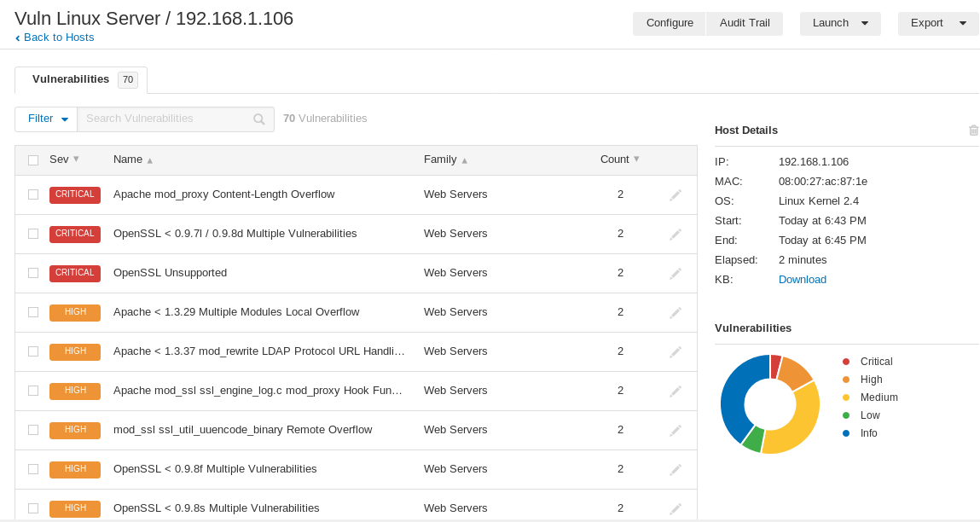Viewport: 980px width, 522px height.
Task: Open the Export dropdown menu
Action: [937, 24]
